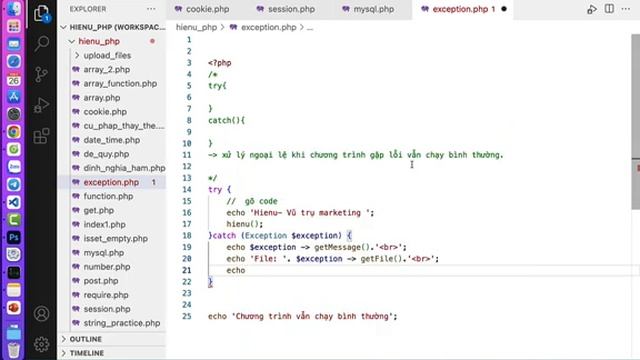Open the Manage gear icon
Screen dimensions: 640x360
pos(41,344)
